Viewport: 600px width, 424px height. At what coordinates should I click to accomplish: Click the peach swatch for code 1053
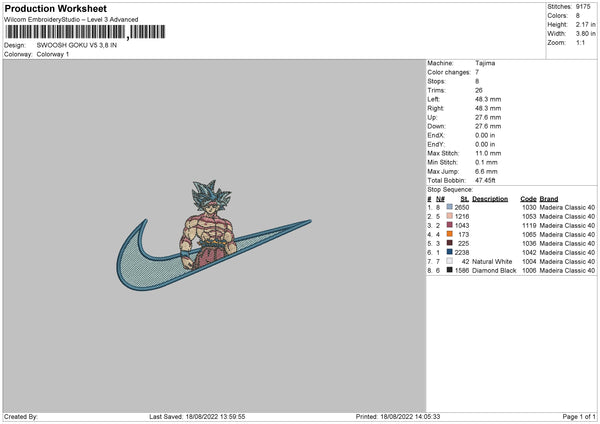449,216
